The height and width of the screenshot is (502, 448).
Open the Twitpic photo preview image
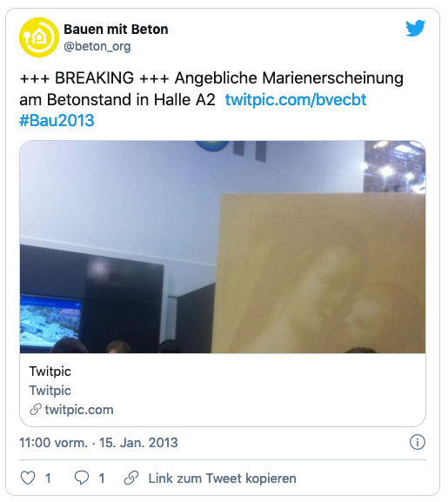tap(223, 247)
